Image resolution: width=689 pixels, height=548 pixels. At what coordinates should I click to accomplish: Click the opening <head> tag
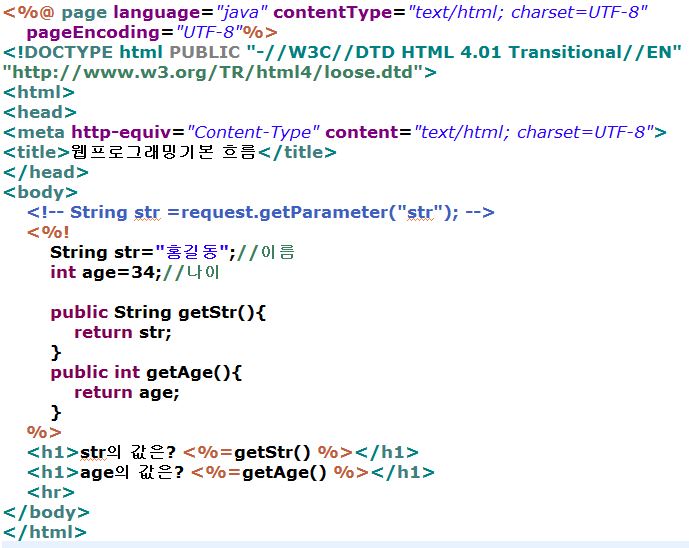(x=40, y=113)
